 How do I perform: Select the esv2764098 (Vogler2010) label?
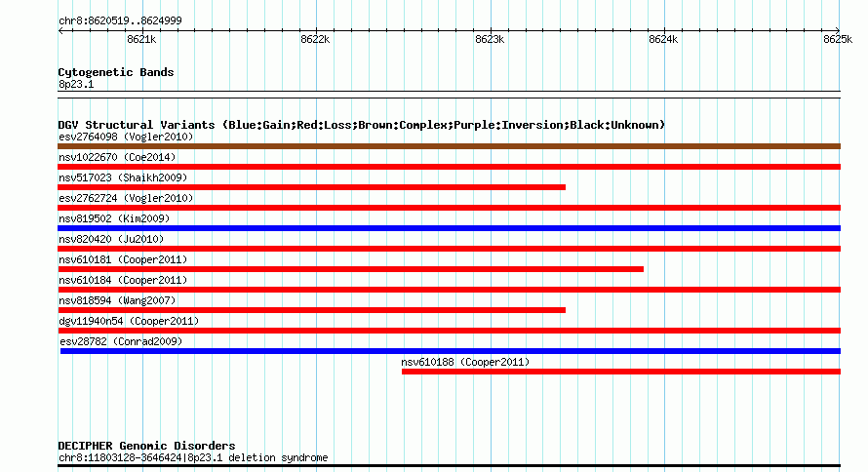pyautogui.click(x=126, y=137)
